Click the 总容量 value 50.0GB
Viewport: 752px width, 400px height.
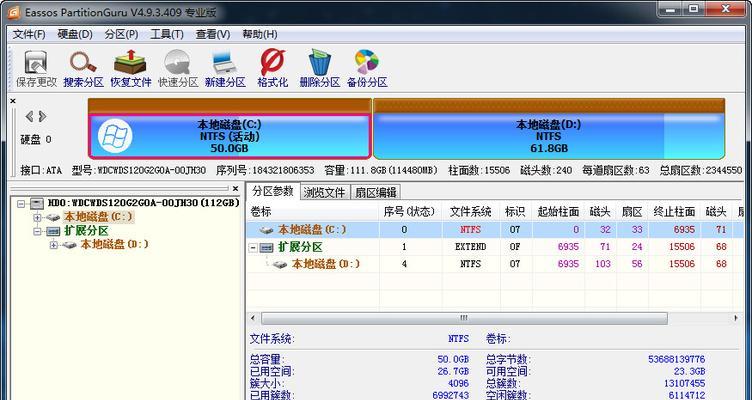tap(453, 359)
